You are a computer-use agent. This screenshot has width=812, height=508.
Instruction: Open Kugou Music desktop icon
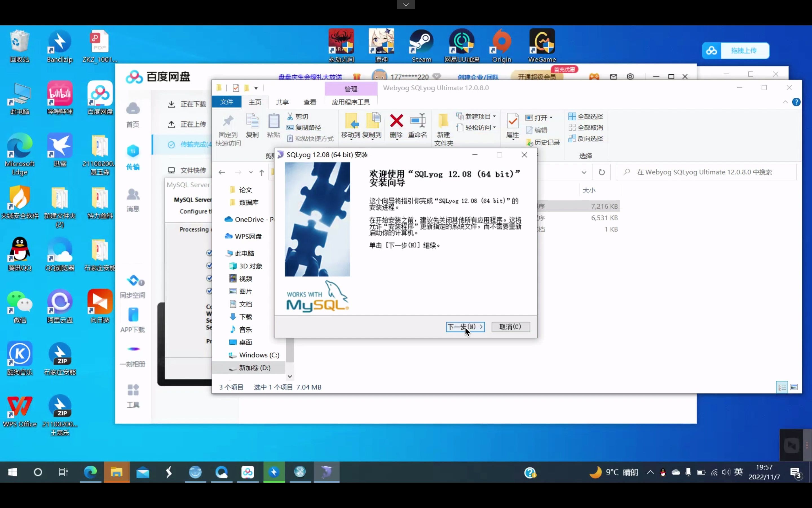pos(19,359)
